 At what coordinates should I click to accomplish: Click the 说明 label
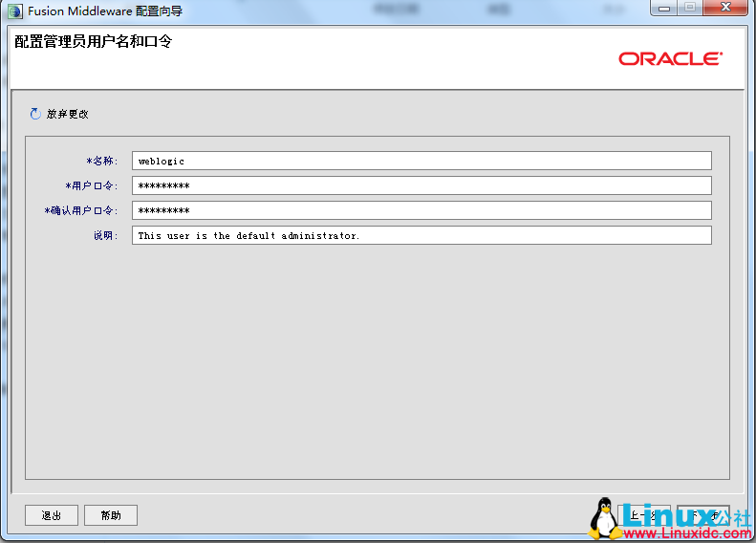105,235
